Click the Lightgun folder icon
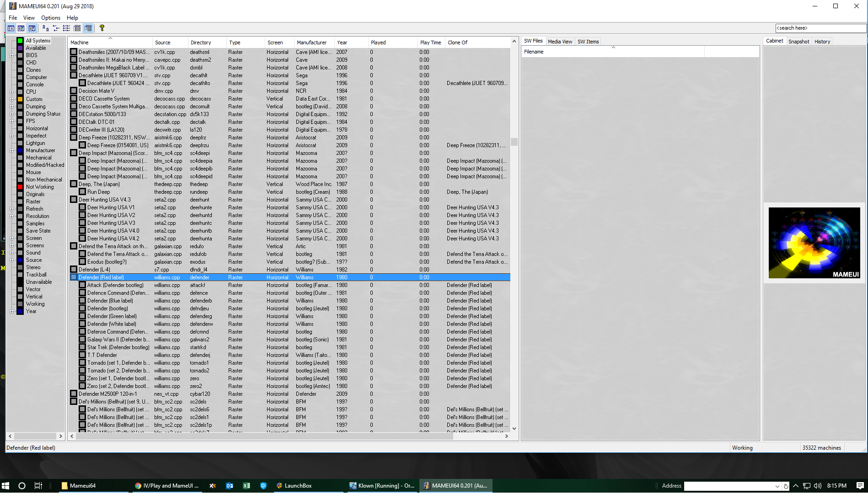868x494 pixels. coord(20,143)
